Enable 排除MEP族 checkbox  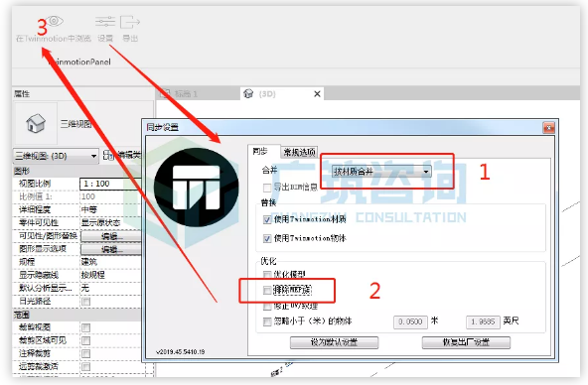click(267, 290)
